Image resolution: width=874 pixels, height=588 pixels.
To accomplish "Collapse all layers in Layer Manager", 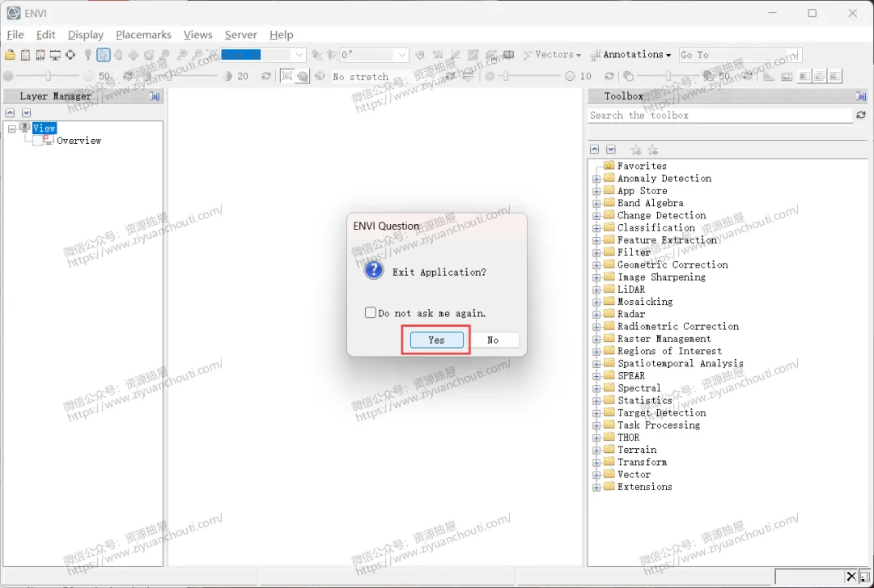I will pyautogui.click(x=10, y=112).
